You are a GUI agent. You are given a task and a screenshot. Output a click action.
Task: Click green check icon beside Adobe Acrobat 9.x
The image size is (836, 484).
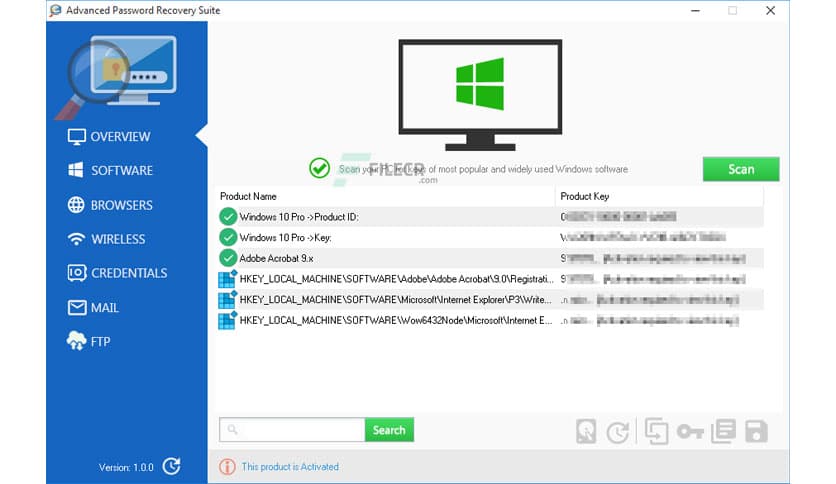coord(228,258)
